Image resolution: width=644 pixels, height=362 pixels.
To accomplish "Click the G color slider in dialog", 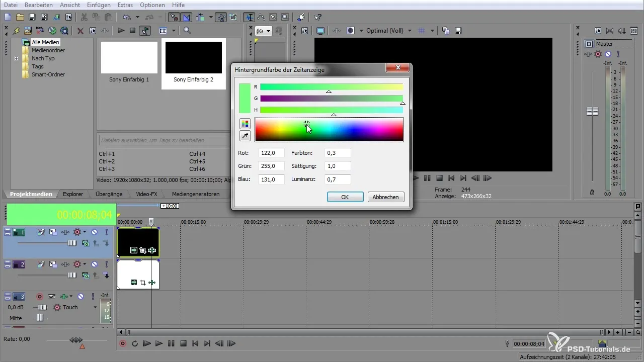I will click(x=332, y=99).
